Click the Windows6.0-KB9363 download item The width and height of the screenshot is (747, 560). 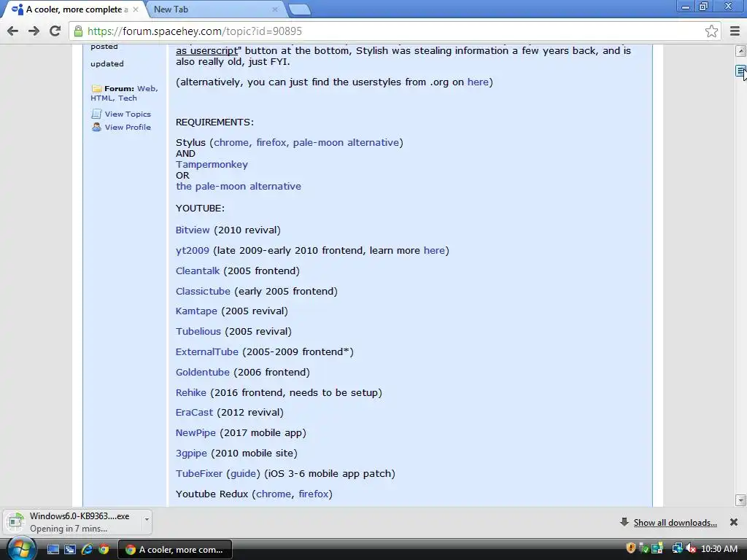pyautogui.click(x=72, y=522)
